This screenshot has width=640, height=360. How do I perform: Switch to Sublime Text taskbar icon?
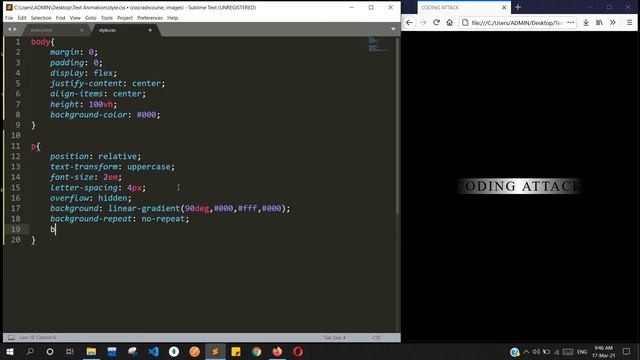[215, 351]
